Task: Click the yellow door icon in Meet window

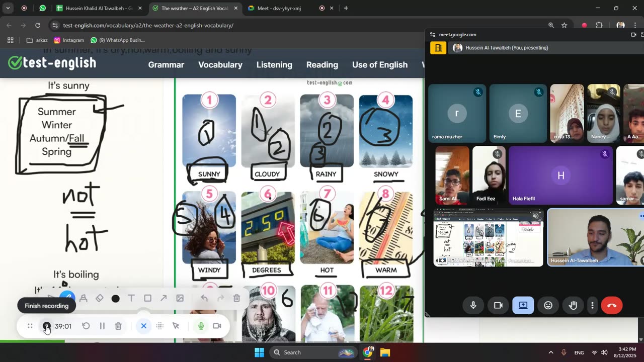Action: [438, 48]
